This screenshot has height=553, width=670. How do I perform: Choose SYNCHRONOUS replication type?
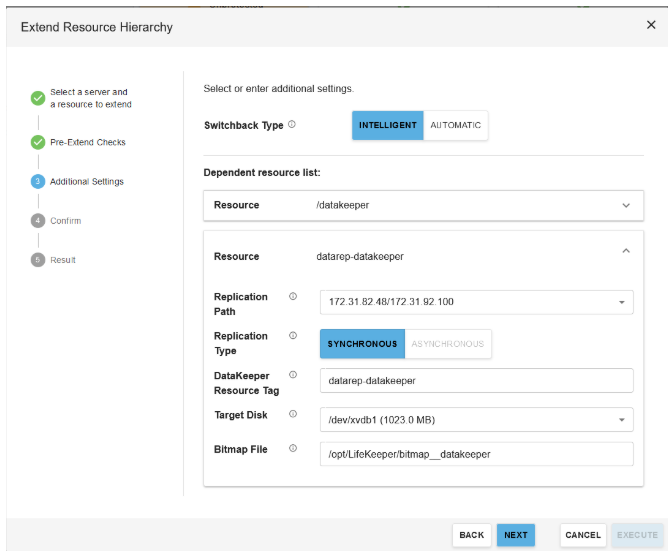(362, 344)
